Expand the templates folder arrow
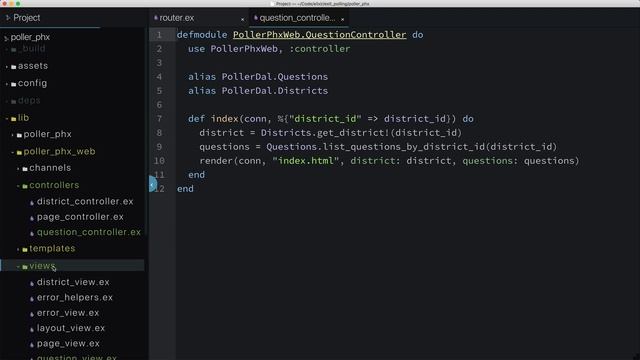The width and height of the screenshot is (640, 360). pos(18,249)
